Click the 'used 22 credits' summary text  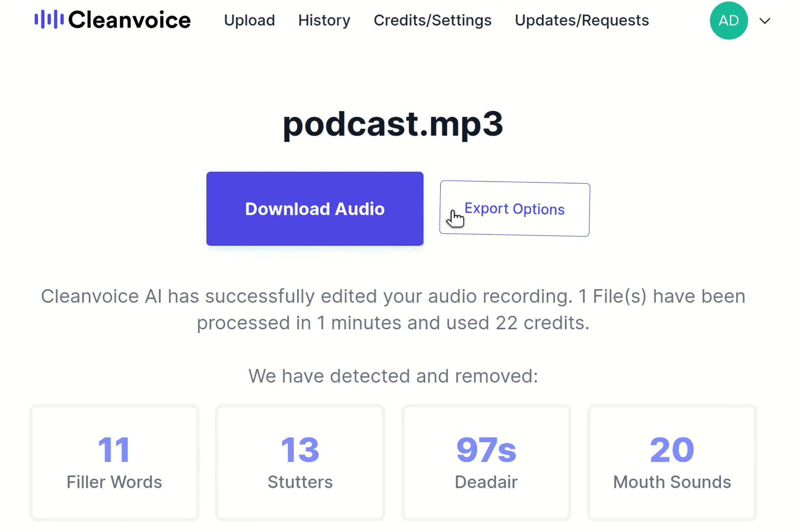coord(518,322)
